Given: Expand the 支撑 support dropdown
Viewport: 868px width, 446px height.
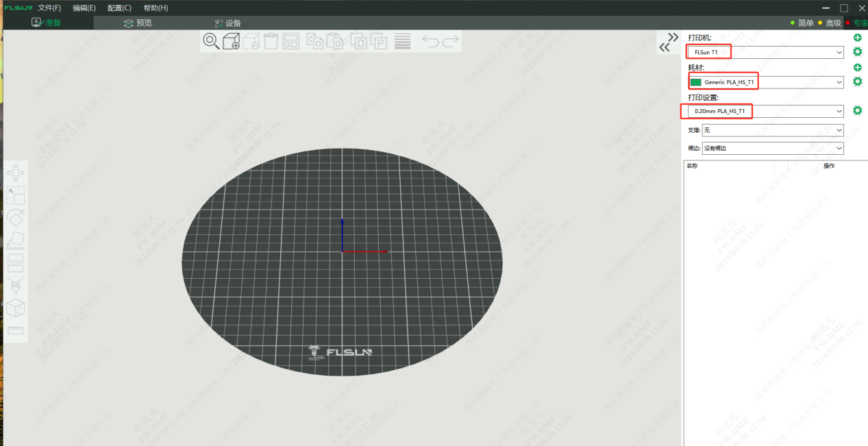Looking at the screenshot, I should pos(773,130).
